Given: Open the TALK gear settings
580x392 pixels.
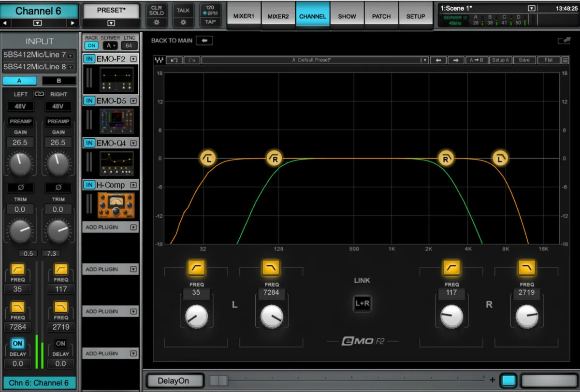Looking at the screenshot, I should 183,22.
